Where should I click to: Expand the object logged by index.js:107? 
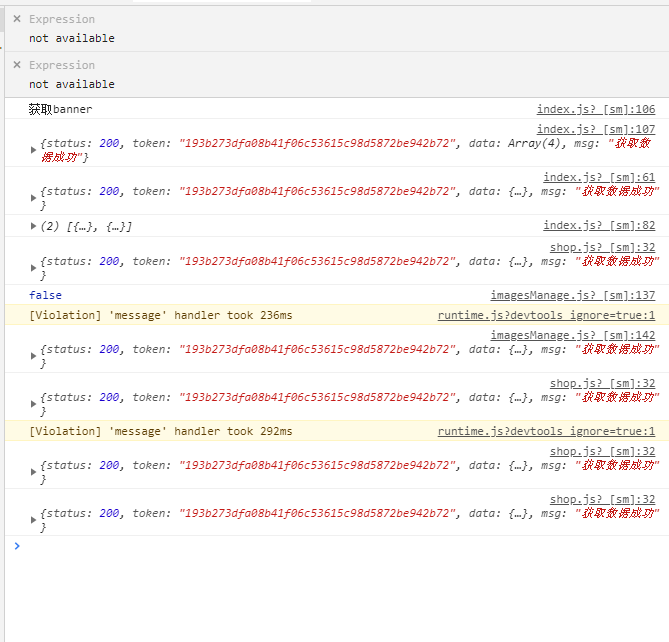click(x=33, y=150)
